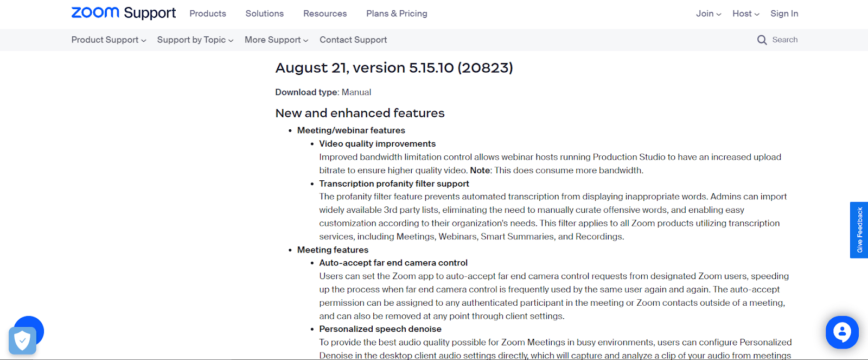This screenshot has width=868, height=360.
Task: Click the August 21 version 5.15.10 heading
Action: pyautogui.click(x=394, y=68)
